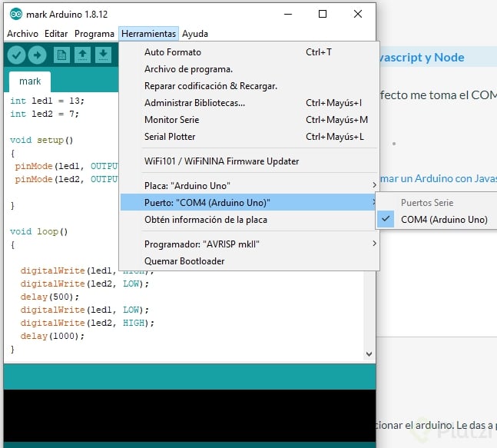
Task: Click the Puertos Serie submenu header
Action: (x=427, y=203)
